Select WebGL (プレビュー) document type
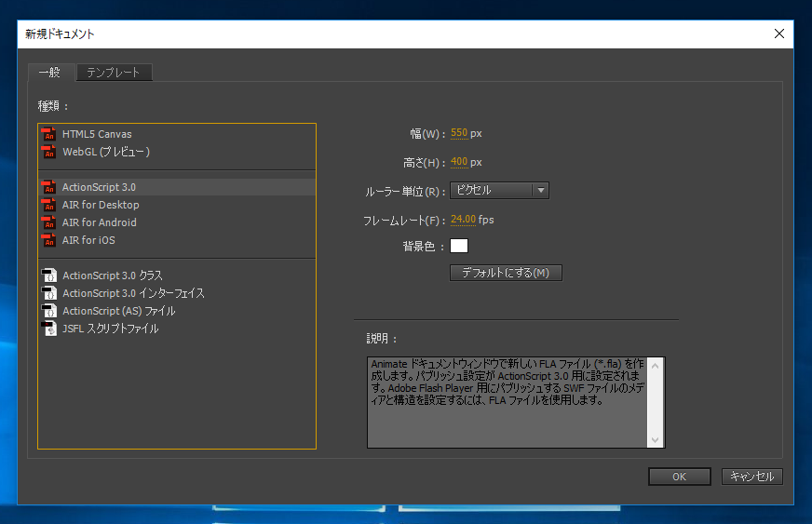812x524 pixels. [177, 152]
